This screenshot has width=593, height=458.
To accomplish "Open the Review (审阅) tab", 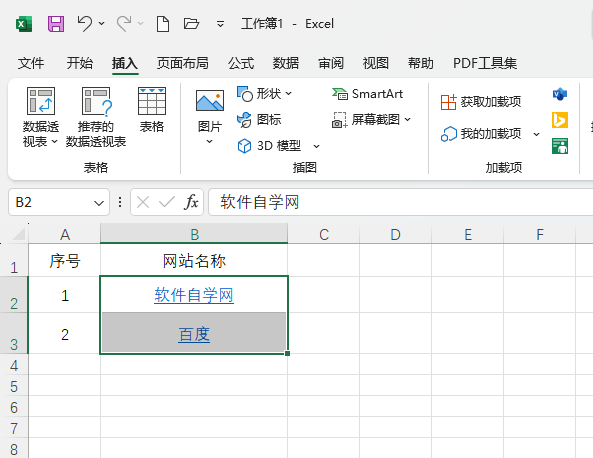I will click(331, 63).
